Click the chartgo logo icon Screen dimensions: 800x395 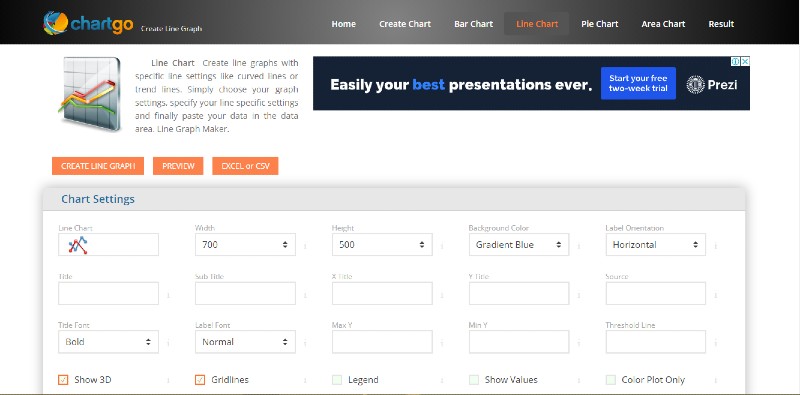[x=56, y=23]
